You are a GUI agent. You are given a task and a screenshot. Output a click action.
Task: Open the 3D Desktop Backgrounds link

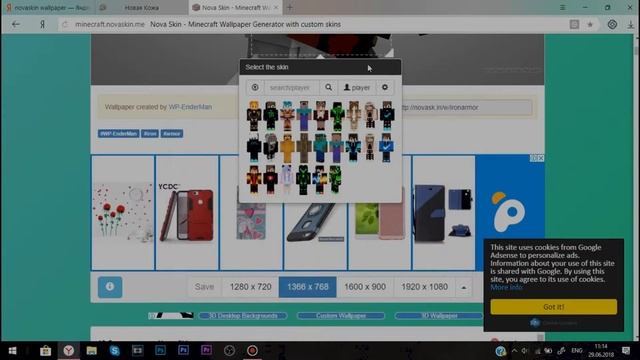click(243, 316)
